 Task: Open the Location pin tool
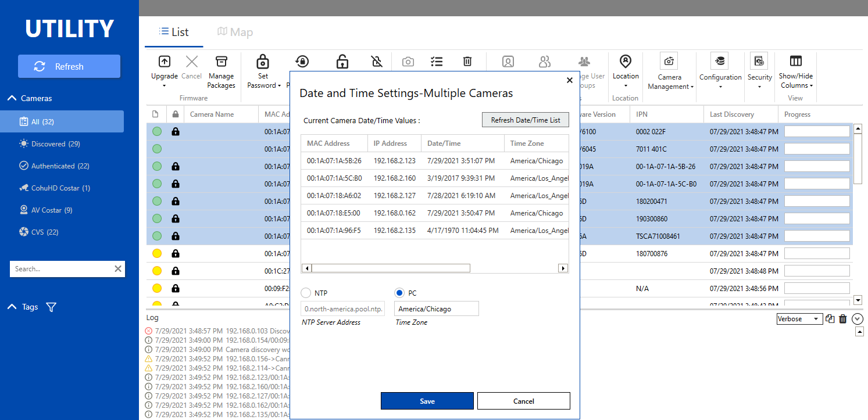pos(626,61)
